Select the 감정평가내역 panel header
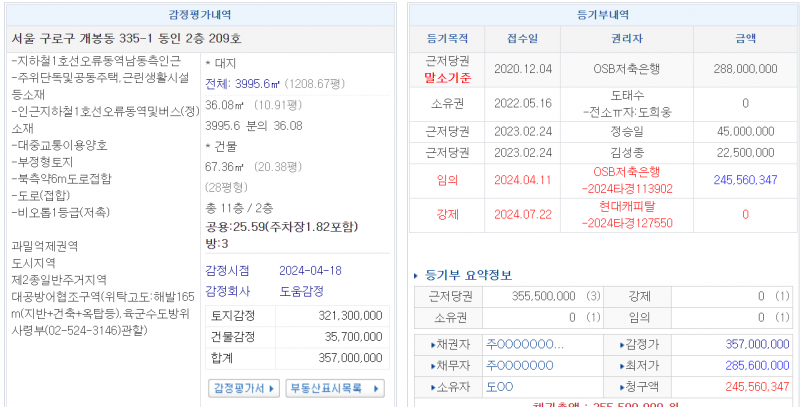This screenshot has height=407, width=800. [x=202, y=14]
